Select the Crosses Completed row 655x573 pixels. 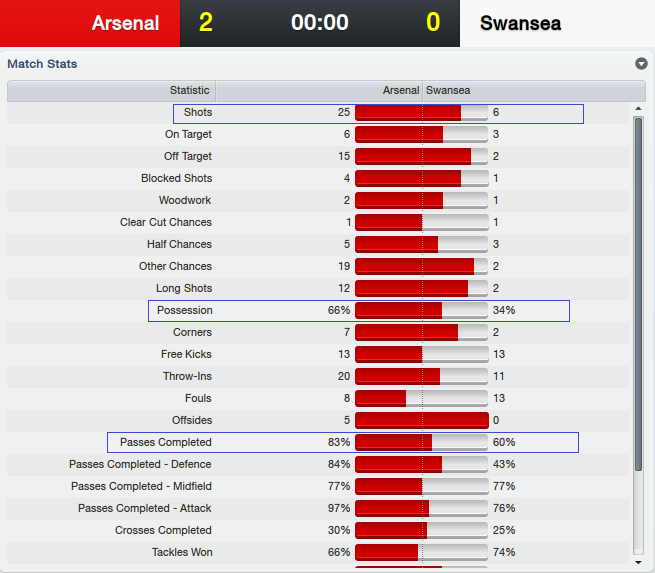tap(318, 530)
